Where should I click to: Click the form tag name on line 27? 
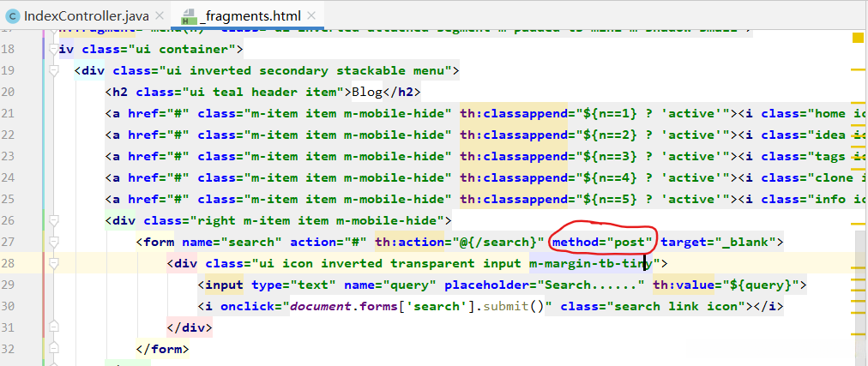pos(159,243)
